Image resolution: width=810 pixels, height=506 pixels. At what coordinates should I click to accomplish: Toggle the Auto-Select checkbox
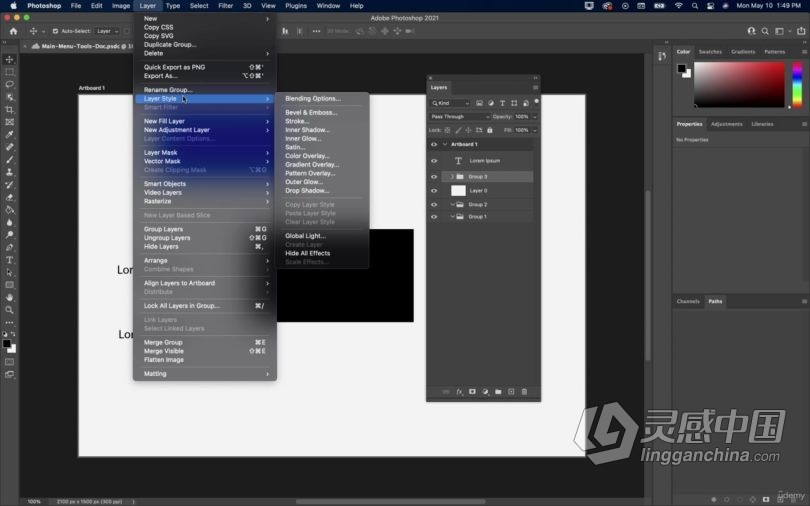[55, 31]
